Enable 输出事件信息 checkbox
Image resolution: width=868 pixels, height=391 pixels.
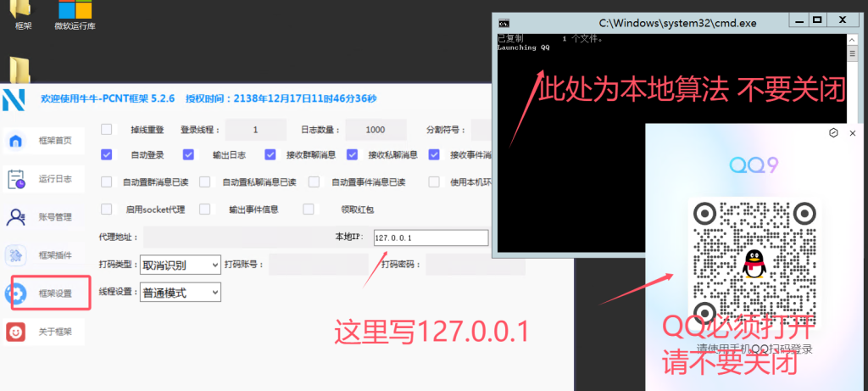tap(205, 209)
